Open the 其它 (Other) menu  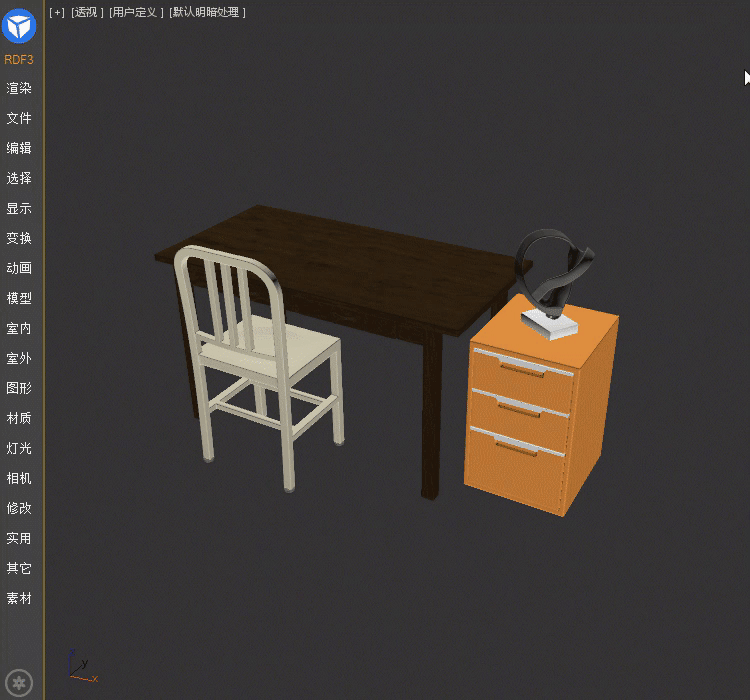pos(19,568)
